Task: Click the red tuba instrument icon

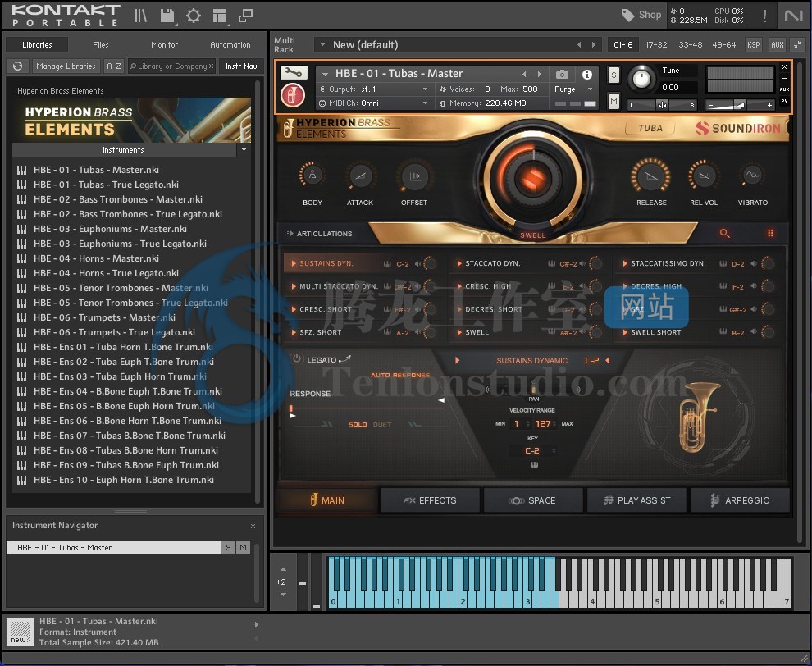Action: (x=293, y=96)
